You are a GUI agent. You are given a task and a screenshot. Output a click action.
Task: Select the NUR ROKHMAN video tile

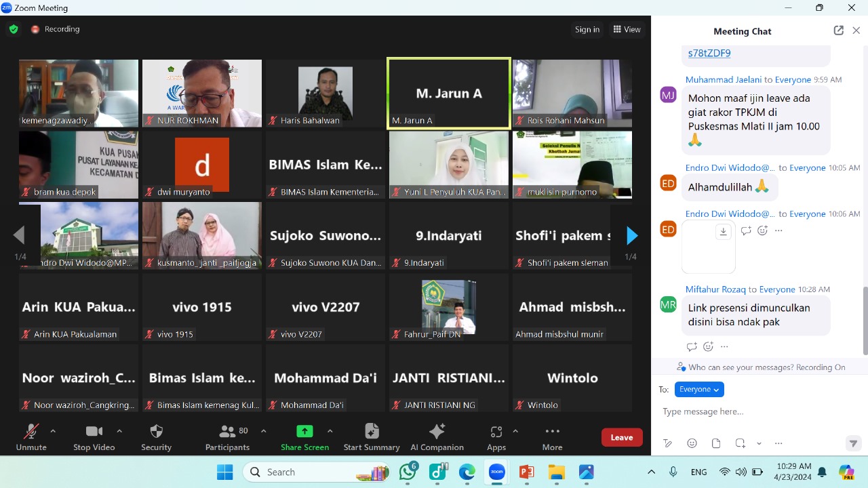pos(202,94)
